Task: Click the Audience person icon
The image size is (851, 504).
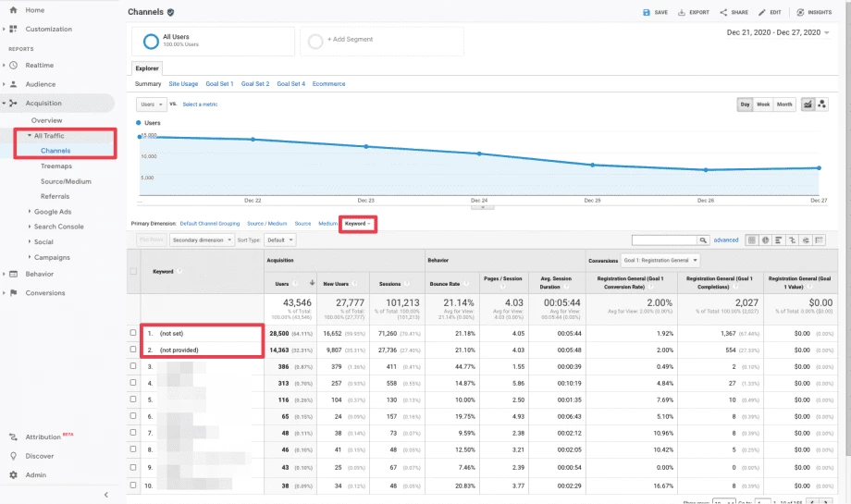Action: pos(14,84)
